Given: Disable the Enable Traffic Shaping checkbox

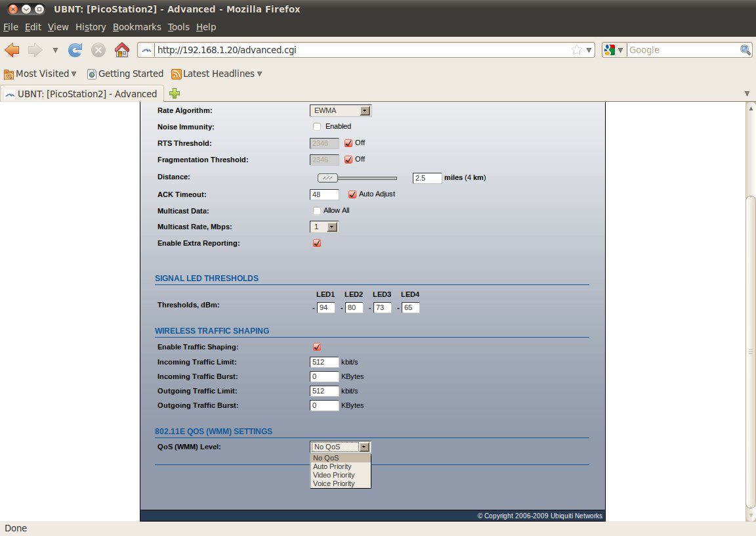Looking at the screenshot, I should [317, 347].
